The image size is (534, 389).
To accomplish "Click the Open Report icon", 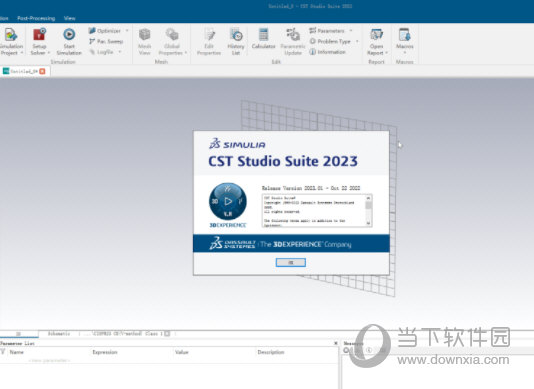I will pos(377,35).
